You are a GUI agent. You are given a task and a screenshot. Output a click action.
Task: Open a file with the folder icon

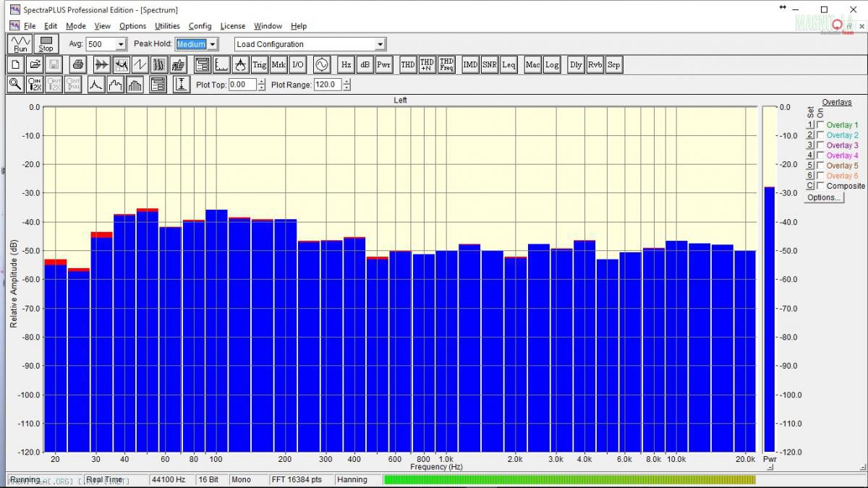click(34, 64)
